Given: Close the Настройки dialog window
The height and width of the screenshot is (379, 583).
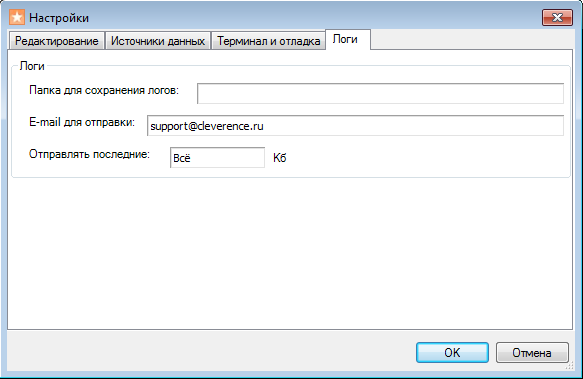Looking at the screenshot, I should coord(557,17).
